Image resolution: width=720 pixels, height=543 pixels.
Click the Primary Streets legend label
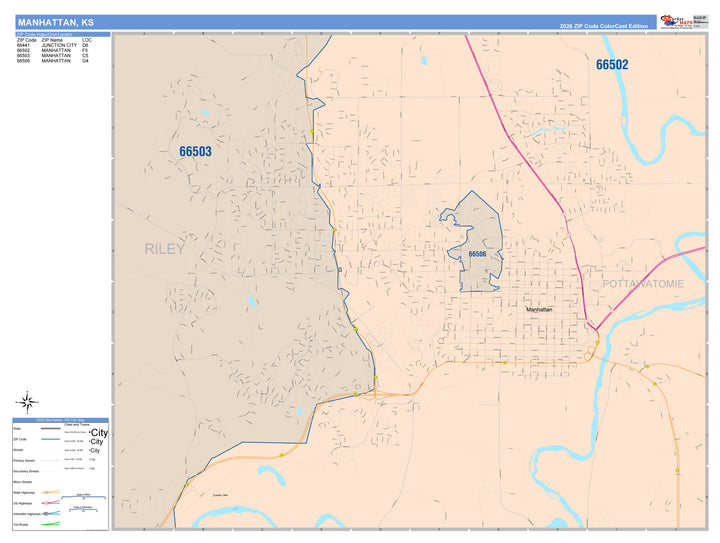click(x=24, y=460)
